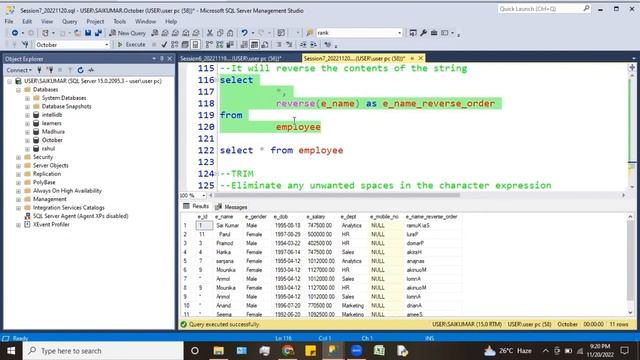Open File Explorer from the taskbar
The image size is (640, 360).
pos(219,351)
